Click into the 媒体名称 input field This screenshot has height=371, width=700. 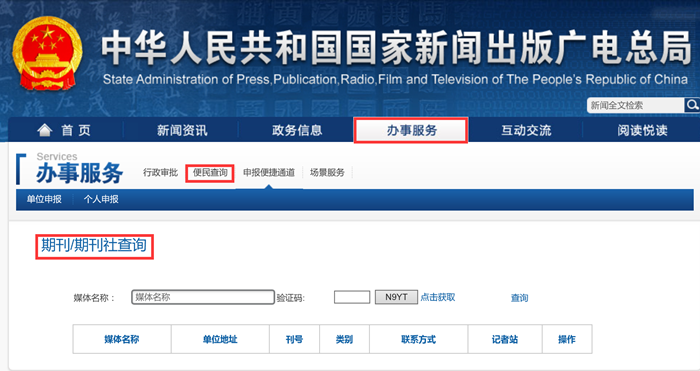[203, 297]
